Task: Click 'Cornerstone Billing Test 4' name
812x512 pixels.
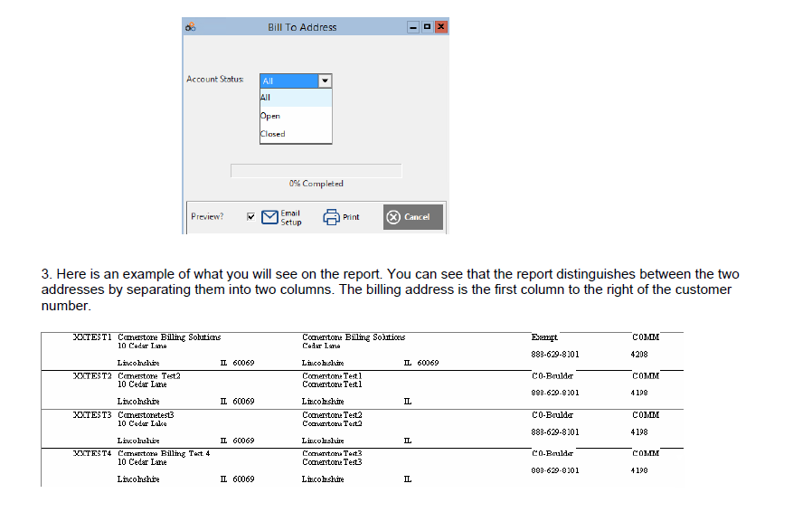Action: [x=164, y=453]
